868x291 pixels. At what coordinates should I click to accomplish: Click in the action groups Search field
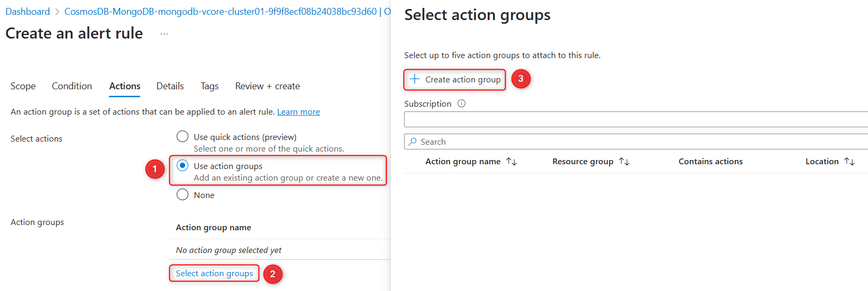coord(635,142)
